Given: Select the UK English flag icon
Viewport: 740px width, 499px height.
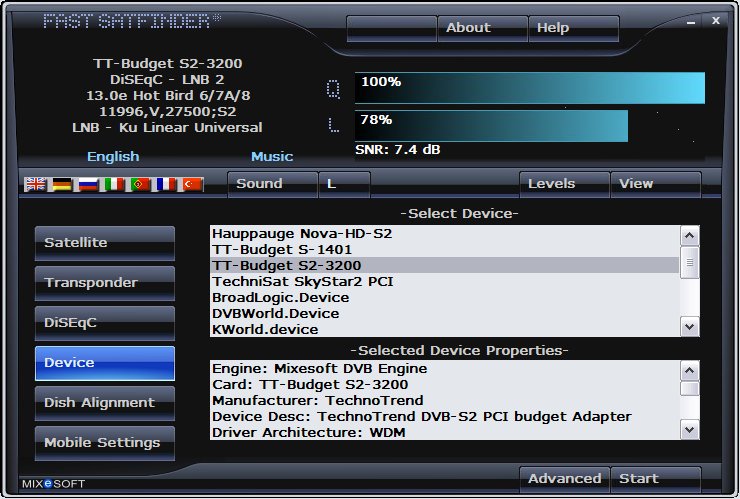Looking at the screenshot, I should click(x=35, y=184).
